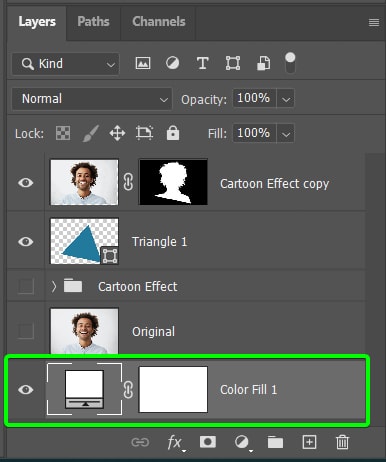Viewport: 386px width, 462px height.
Task: Switch to the Channels tab
Action: pos(159,22)
